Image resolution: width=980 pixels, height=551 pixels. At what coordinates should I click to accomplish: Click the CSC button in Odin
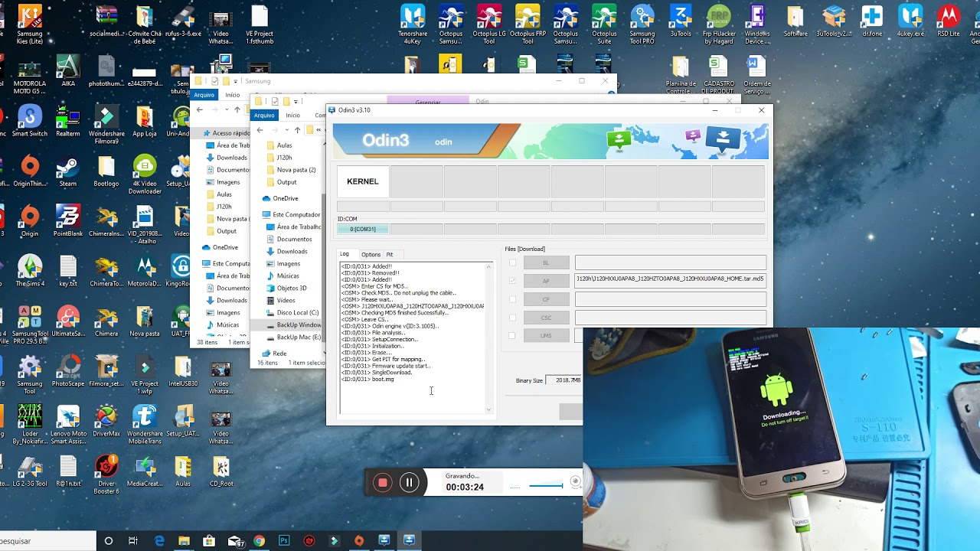(x=546, y=318)
